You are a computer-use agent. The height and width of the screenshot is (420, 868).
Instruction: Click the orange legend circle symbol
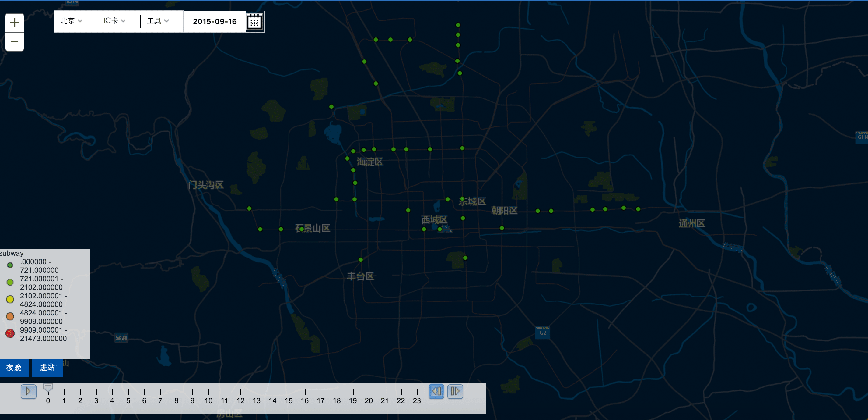point(10,316)
